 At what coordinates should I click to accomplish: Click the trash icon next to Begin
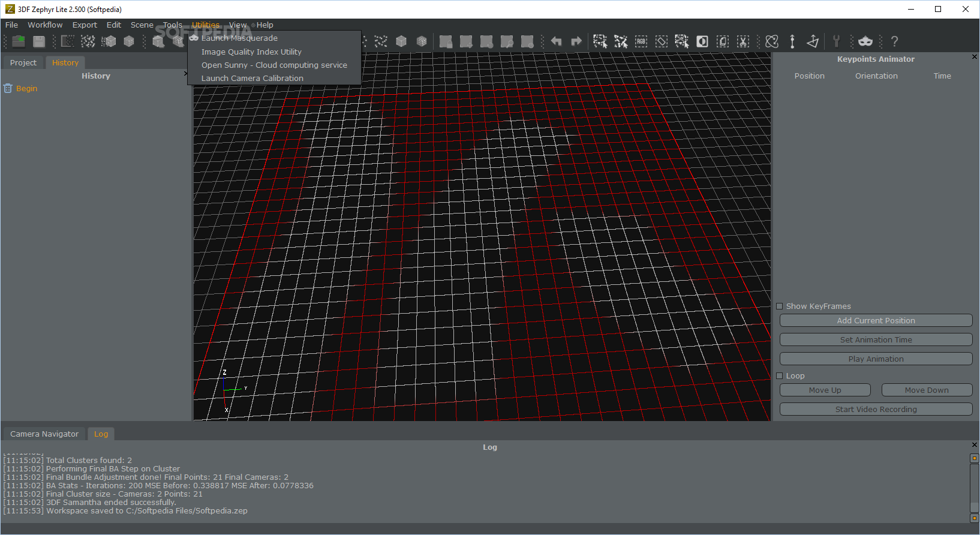pyautogui.click(x=8, y=88)
